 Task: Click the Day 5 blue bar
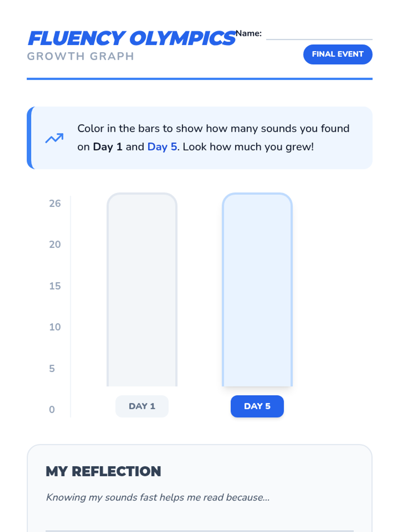pyautogui.click(x=257, y=290)
